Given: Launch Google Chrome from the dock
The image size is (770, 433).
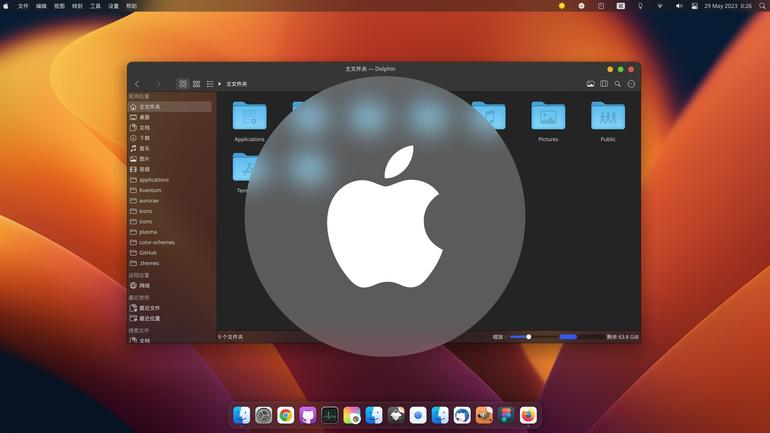Looking at the screenshot, I should [x=285, y=415].
